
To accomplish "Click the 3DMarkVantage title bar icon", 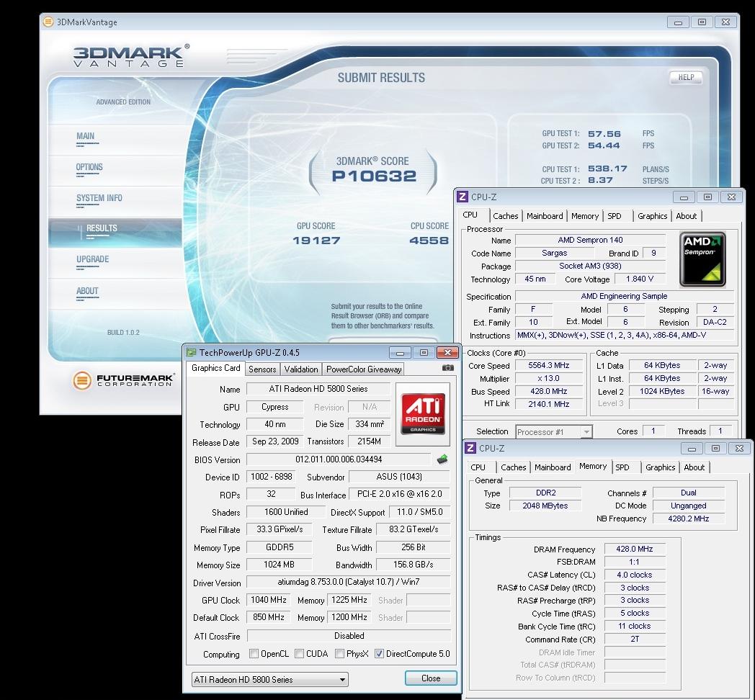I will point(48,22).
